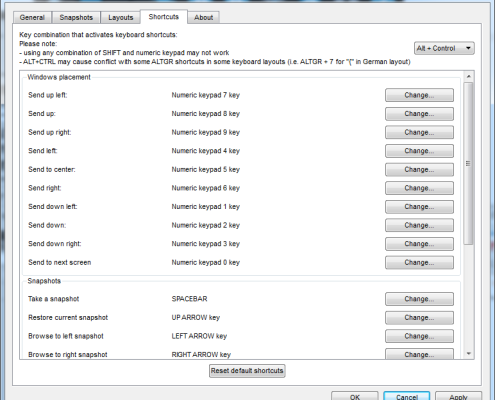The image size is (495, 400).
Task: Click the Cancel button
Action: click(407, 396)
